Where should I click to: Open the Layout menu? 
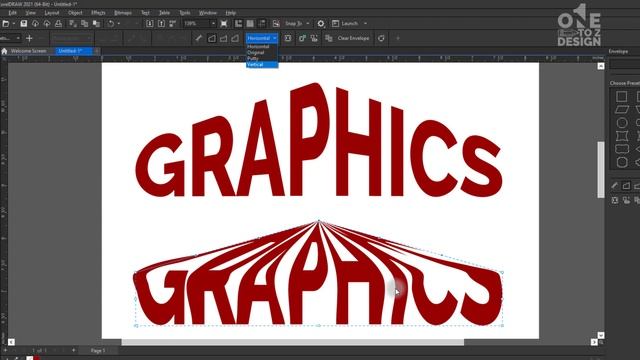52,13
